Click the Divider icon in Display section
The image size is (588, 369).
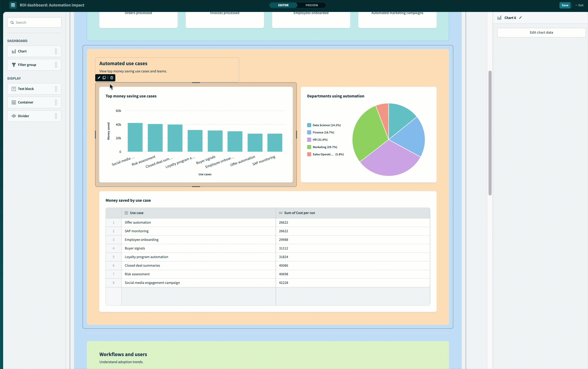[14, 116]
